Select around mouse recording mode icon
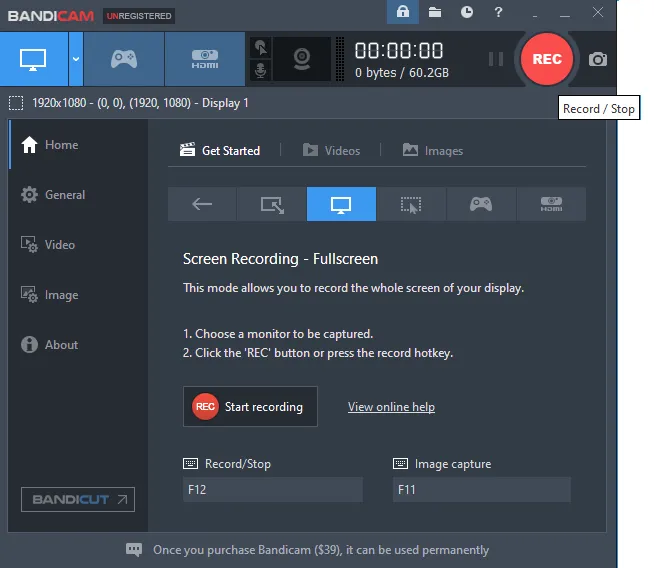 click(x=411, y=204)
